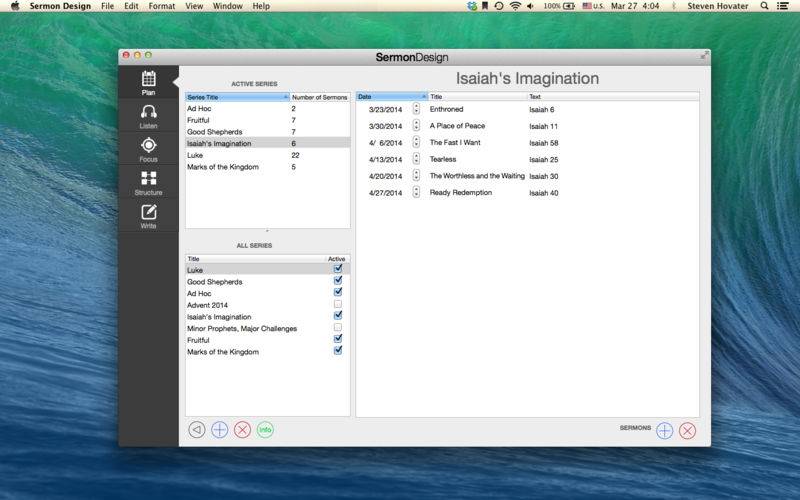Open Notification Center list icon

783,6
